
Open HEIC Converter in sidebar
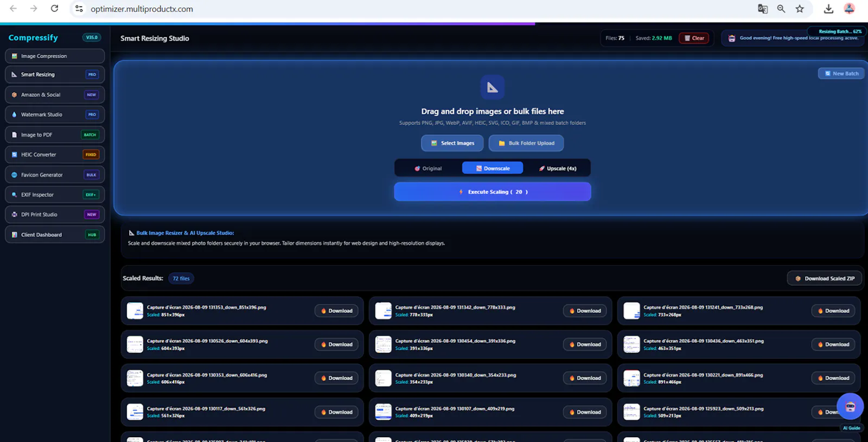(x=55, y=155)
